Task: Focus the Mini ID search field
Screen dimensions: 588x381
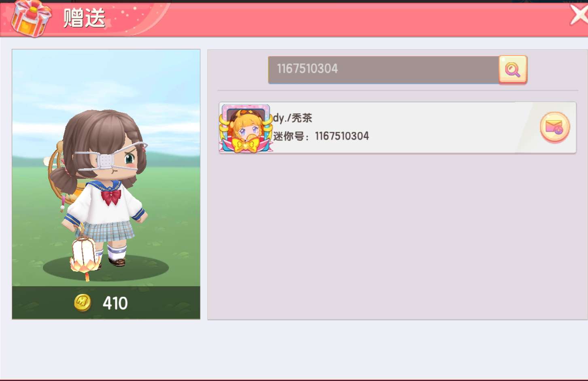Action: click(383, 70)
